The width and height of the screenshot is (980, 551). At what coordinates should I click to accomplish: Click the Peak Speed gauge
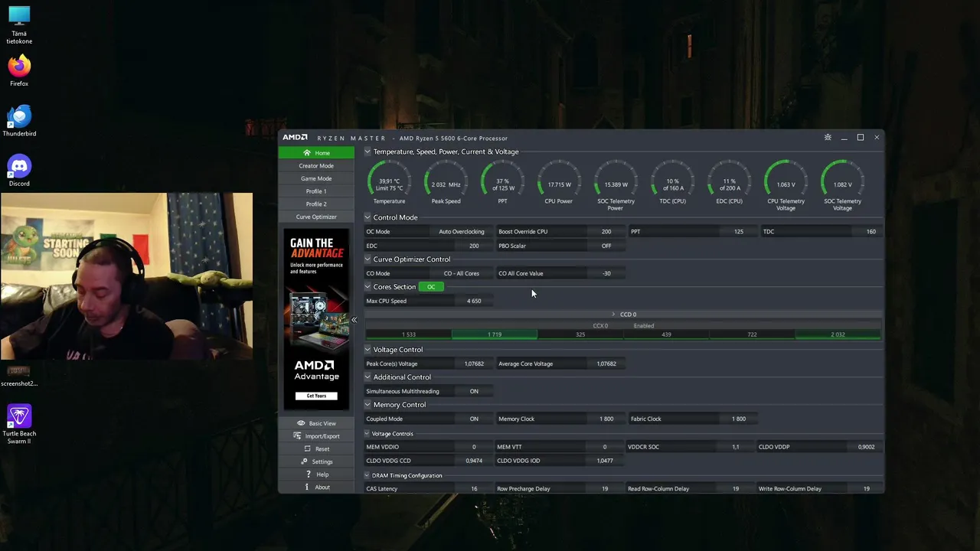[446, 182]
